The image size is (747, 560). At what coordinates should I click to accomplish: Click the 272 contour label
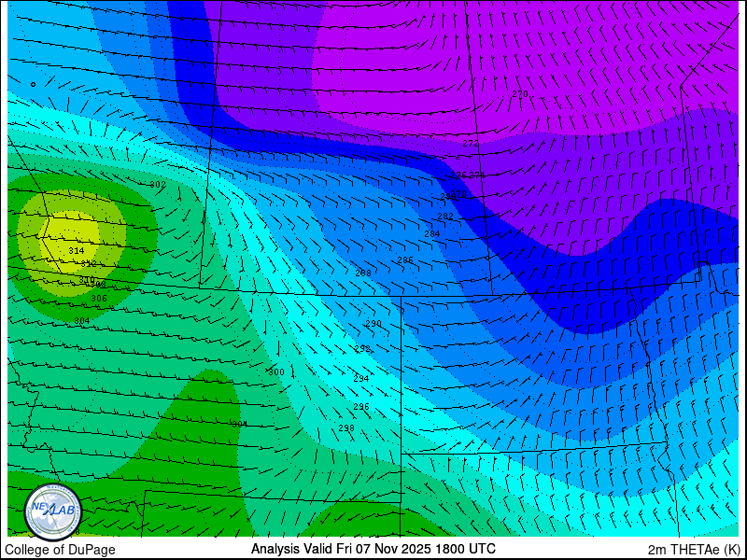click(471, 143)
